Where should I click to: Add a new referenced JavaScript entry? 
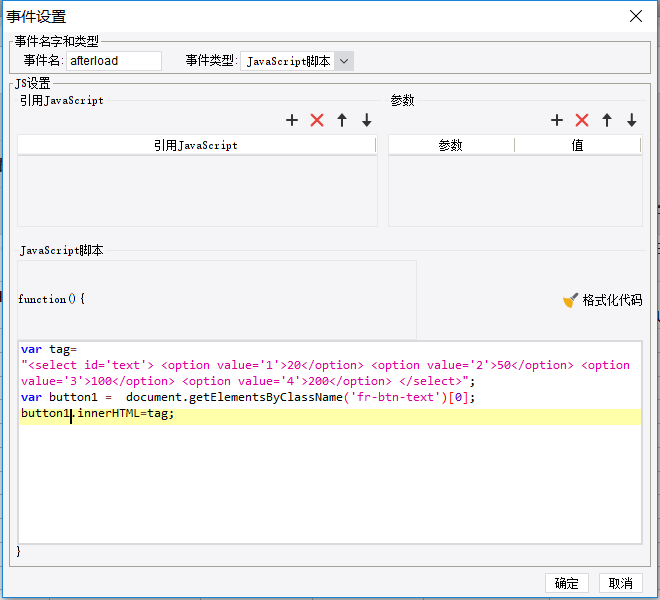[x=292, y=120]
